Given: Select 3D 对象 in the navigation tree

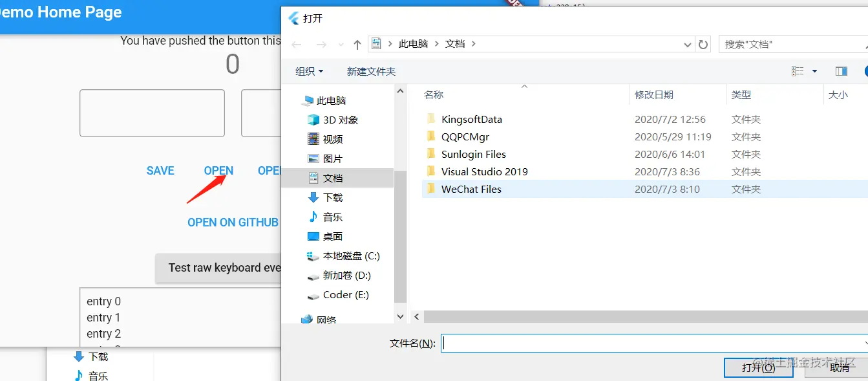Looking at the screenshot, I should 341,120.
